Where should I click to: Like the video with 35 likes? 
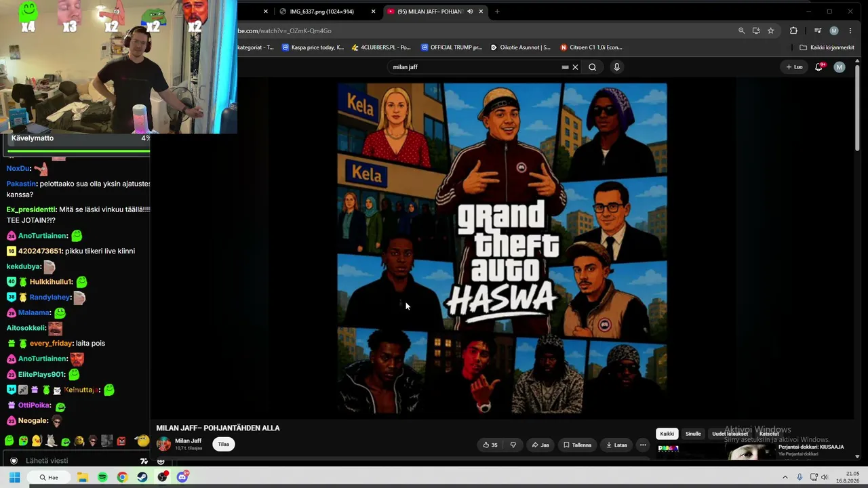pos(490,445)
